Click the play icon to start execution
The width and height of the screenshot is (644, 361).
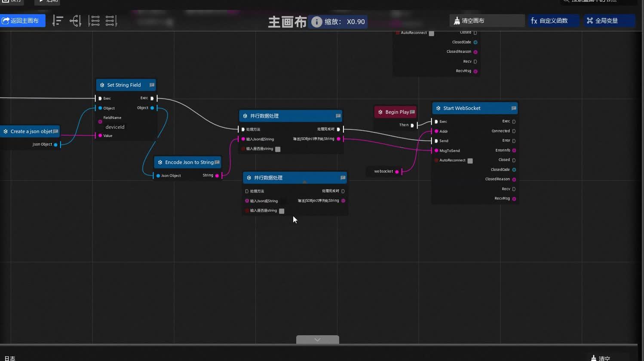pos(41,1)
